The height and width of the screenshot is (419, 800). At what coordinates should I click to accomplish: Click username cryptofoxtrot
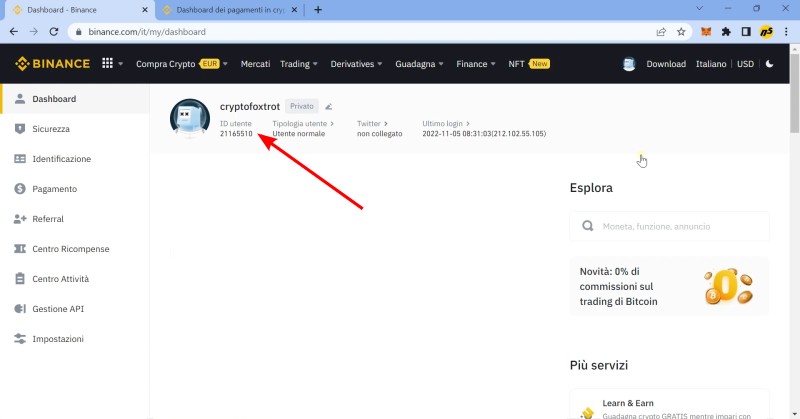point(250,107)
